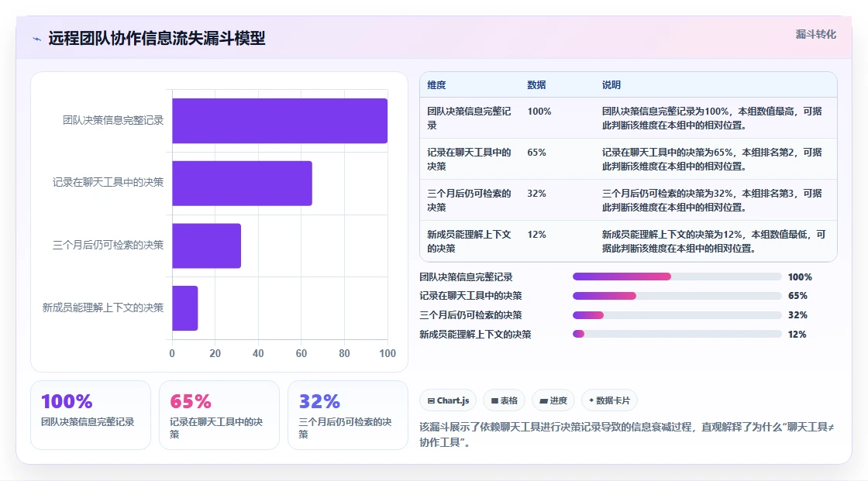Click the 数据 column header
The image size is (868, 481).
[x=536, y=84]
